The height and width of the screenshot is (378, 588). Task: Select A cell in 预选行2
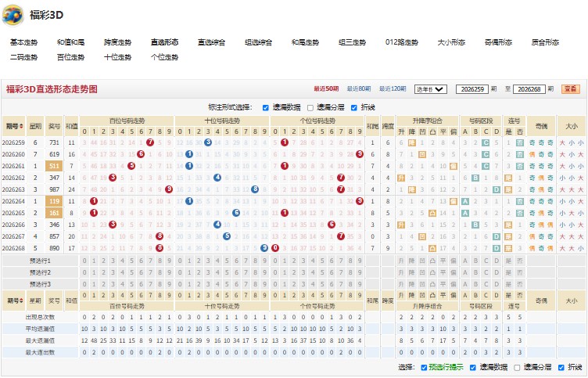(465, 272)
